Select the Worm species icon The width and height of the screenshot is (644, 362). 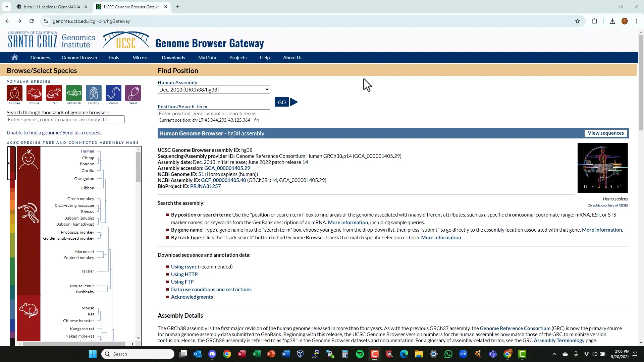tap(113, 93)
